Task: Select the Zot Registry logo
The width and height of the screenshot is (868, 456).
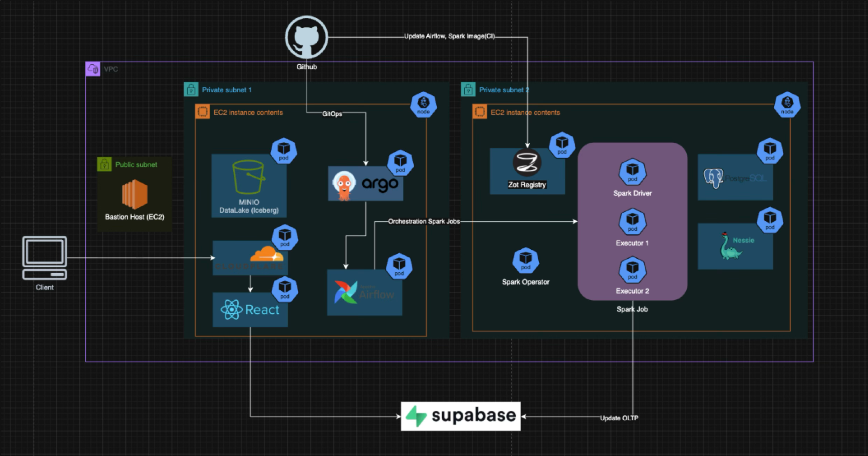Action: tap(527, 163)
